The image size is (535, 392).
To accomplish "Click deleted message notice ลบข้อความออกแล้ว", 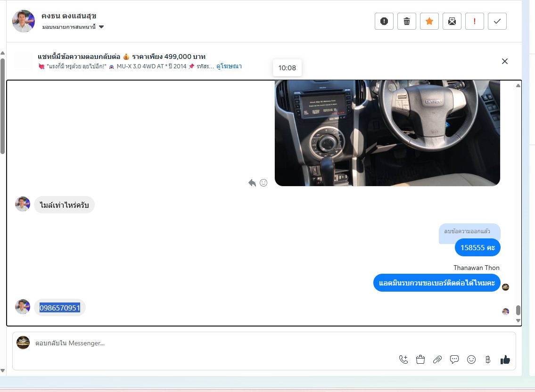I will tap(467, 231).
